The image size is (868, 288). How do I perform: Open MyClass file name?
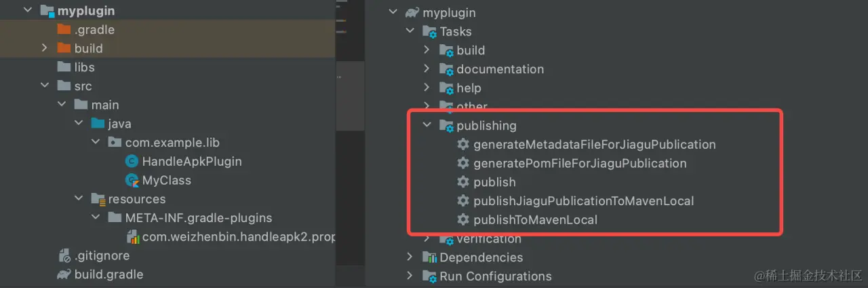(167, 180)
